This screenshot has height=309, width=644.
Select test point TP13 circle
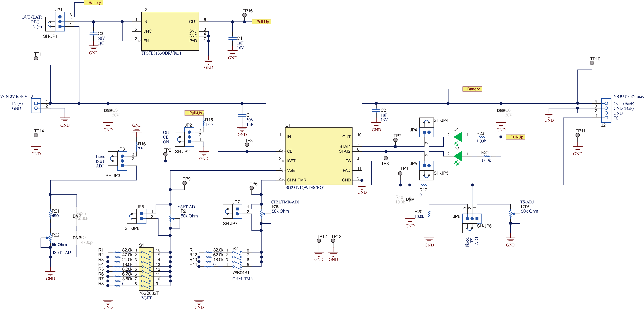(333, 241)
